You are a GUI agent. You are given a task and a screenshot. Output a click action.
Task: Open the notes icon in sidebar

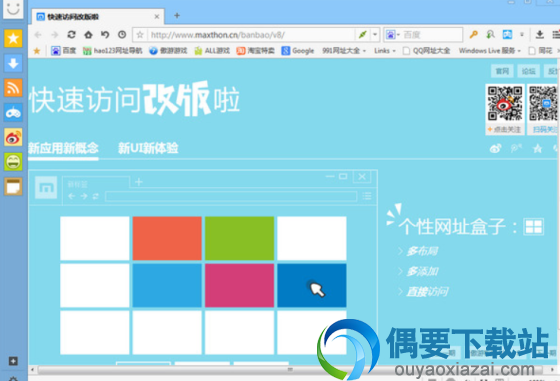13,186
